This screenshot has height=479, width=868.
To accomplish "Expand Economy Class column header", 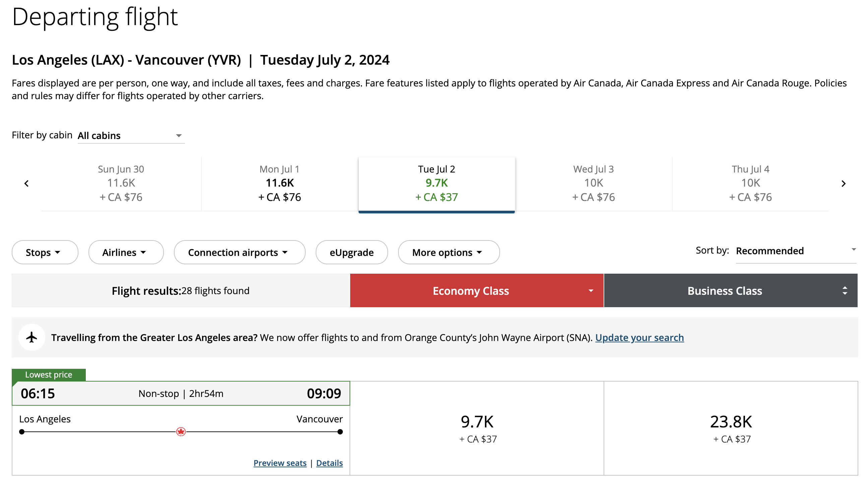I will click(x=477, y=290).
